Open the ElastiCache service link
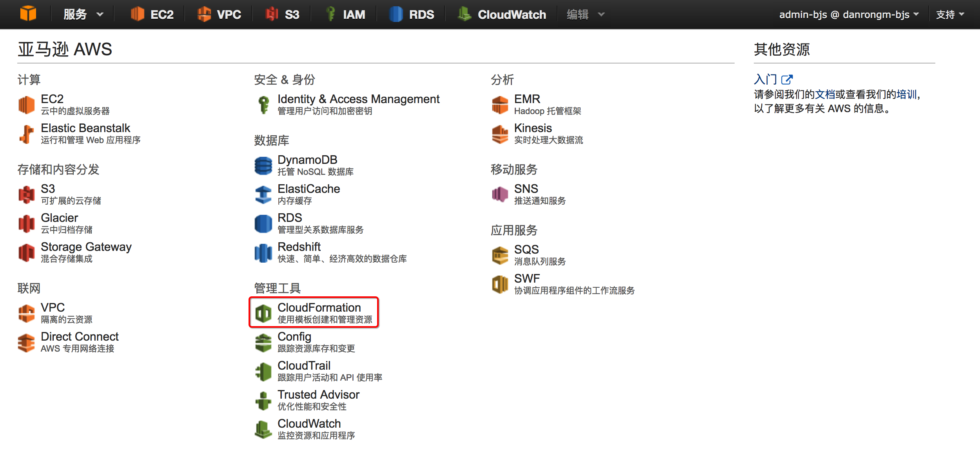Screen dimensions: 980x450 tap(309, 189)
